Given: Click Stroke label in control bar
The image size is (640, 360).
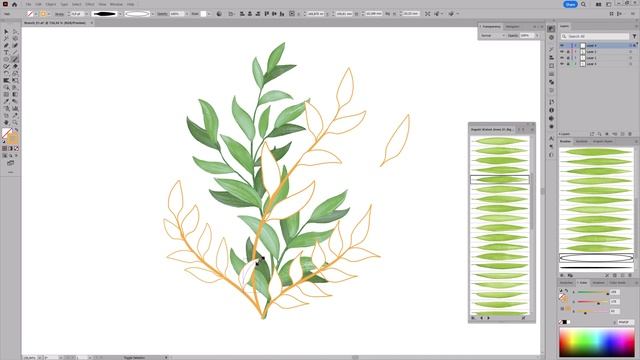Looking at the screenshot, I should pyautogui.click(x=60, y=14).
